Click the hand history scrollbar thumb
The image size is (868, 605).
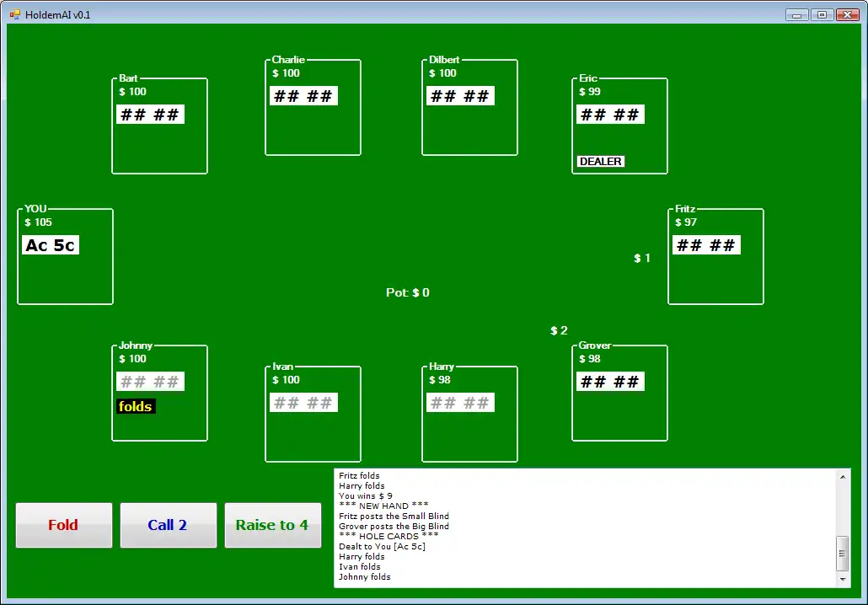[843, 553]
